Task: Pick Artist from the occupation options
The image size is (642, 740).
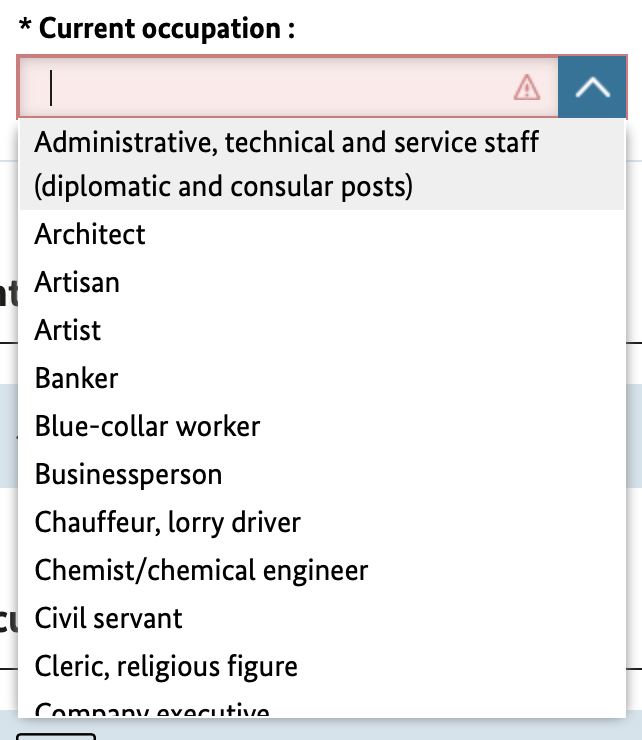Action: pyautogui.click(x=68, y=330)
